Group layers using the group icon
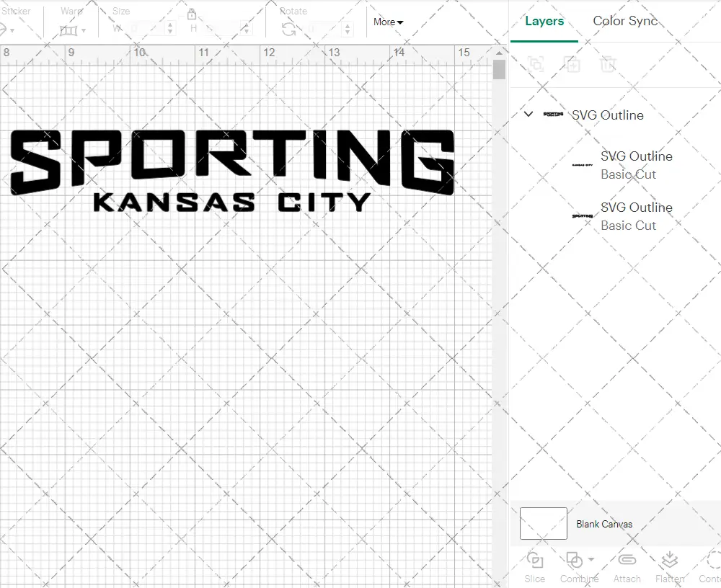 tap(534, 64)
